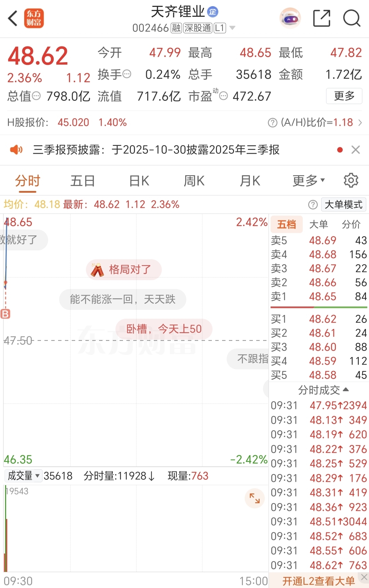Tap the 能不能涨一回，天天跌 comment bubble

(x=123, y=299)
